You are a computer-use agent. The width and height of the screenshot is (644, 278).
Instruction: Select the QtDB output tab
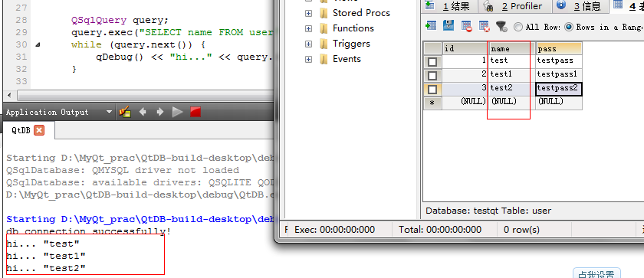point(21,130)
